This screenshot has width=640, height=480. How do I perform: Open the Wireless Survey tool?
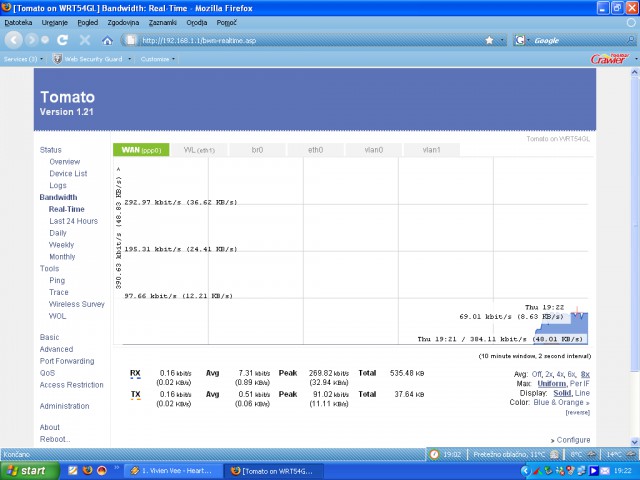pyautogui.click(x=77, y=304)
